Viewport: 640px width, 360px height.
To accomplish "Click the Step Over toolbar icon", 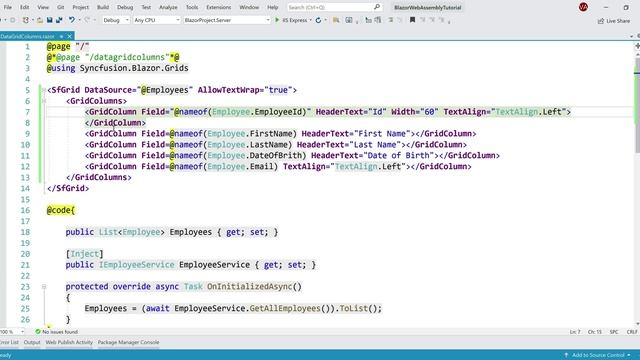I will (378, 20).
